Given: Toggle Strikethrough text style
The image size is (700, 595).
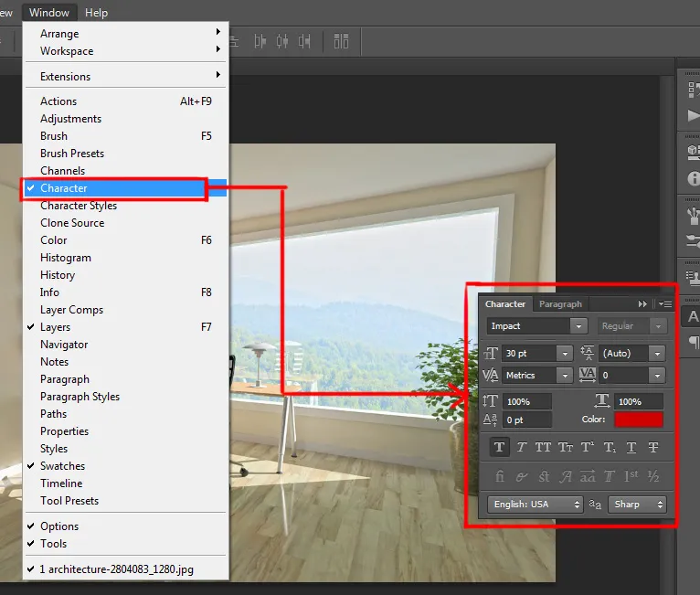Looking at the screenshot, I should tap(653, 447).
